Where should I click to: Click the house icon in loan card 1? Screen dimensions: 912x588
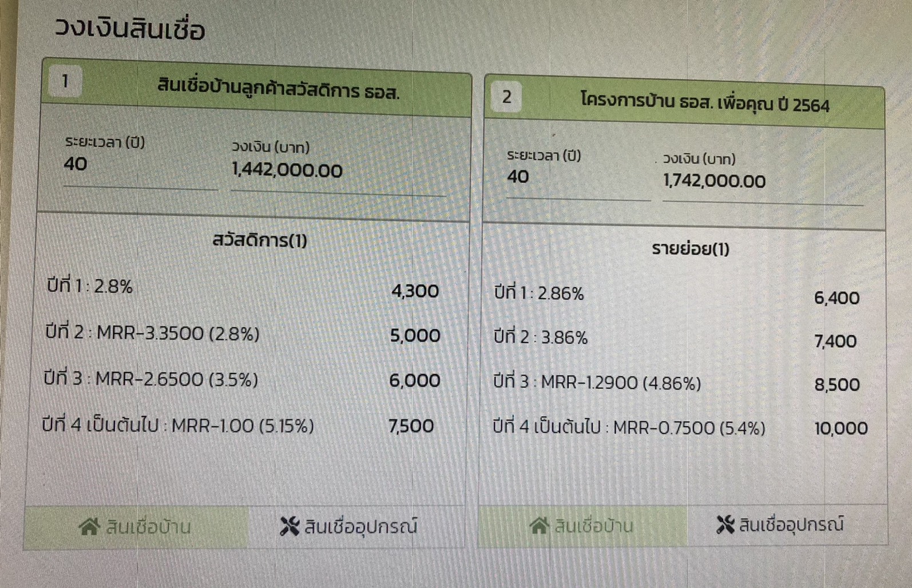coord(89,526)
